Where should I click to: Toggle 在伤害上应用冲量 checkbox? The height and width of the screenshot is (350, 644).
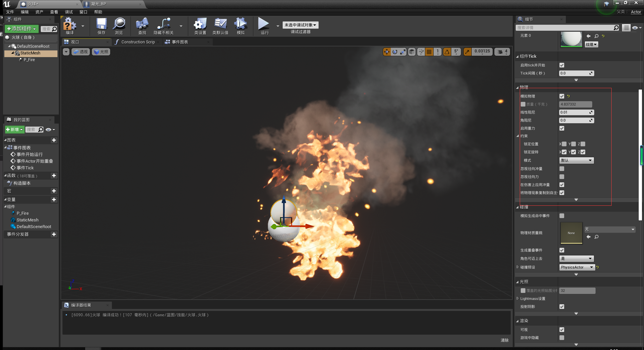pyautogui.click(x=562, y=185)
